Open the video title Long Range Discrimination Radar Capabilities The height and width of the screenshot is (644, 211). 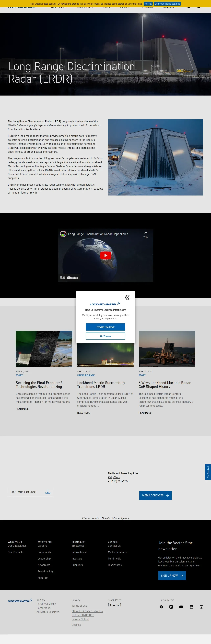[98, 234]
